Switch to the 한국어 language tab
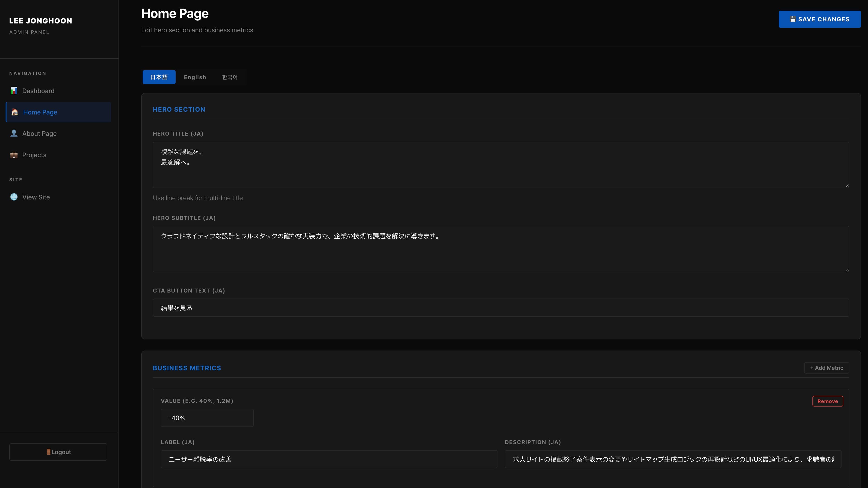Screen dimensions: 868x488 [230, 77]
